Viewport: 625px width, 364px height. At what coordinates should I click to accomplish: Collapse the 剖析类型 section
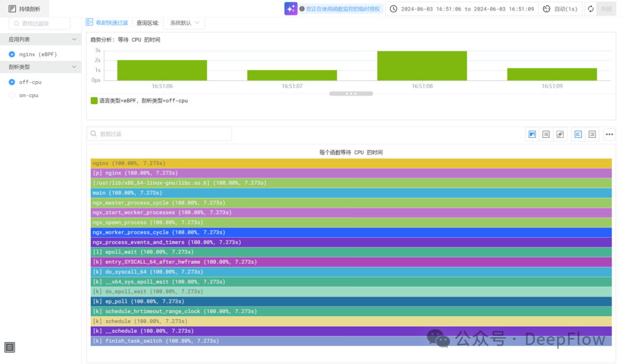[74, 67]
